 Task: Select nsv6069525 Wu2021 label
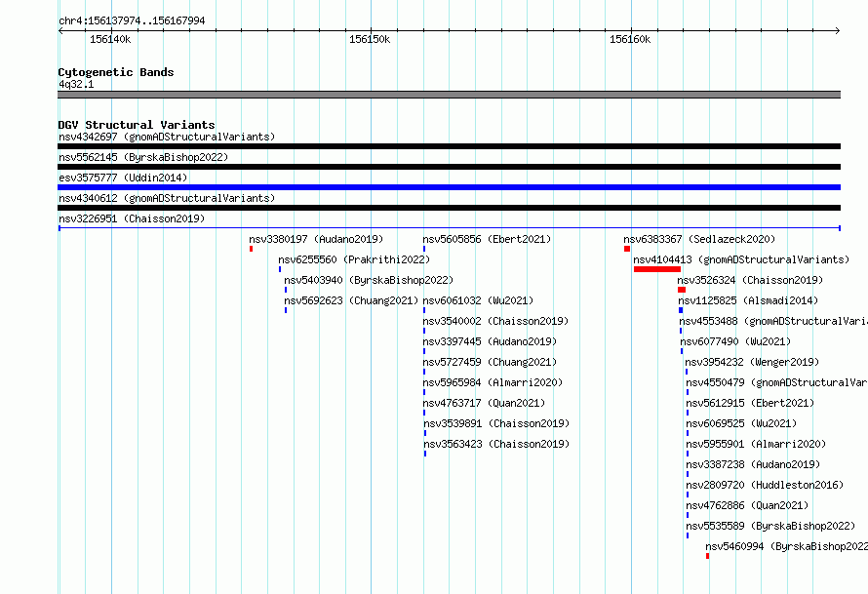tap(741, 423)
